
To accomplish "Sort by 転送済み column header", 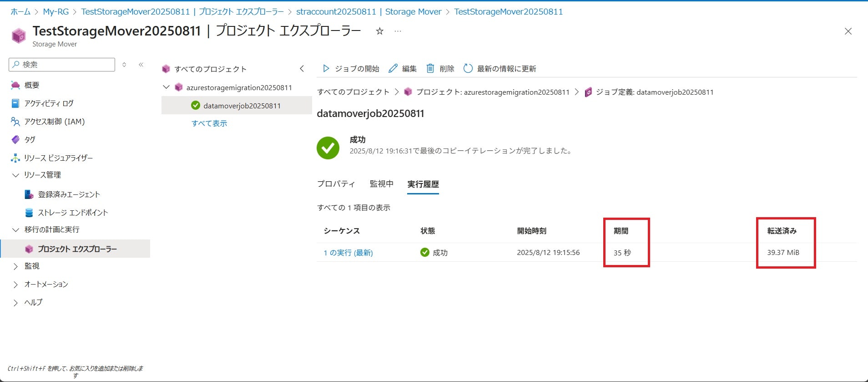I will point(782,231).
